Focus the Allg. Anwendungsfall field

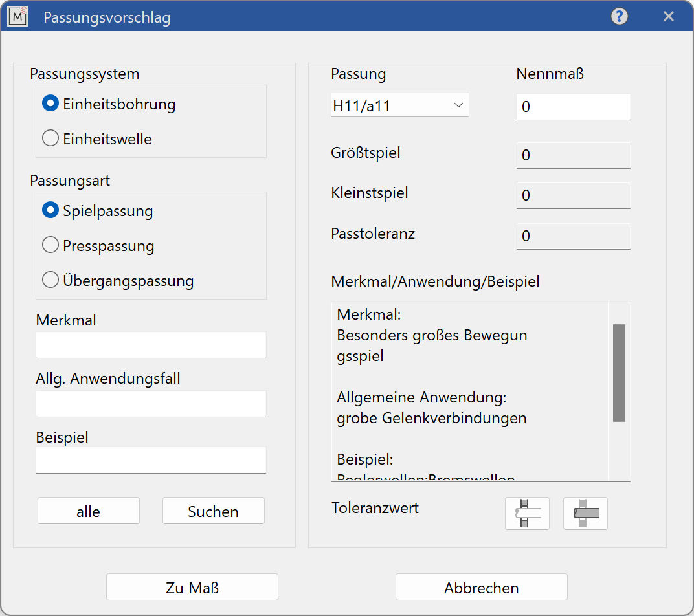click(151, 404)
